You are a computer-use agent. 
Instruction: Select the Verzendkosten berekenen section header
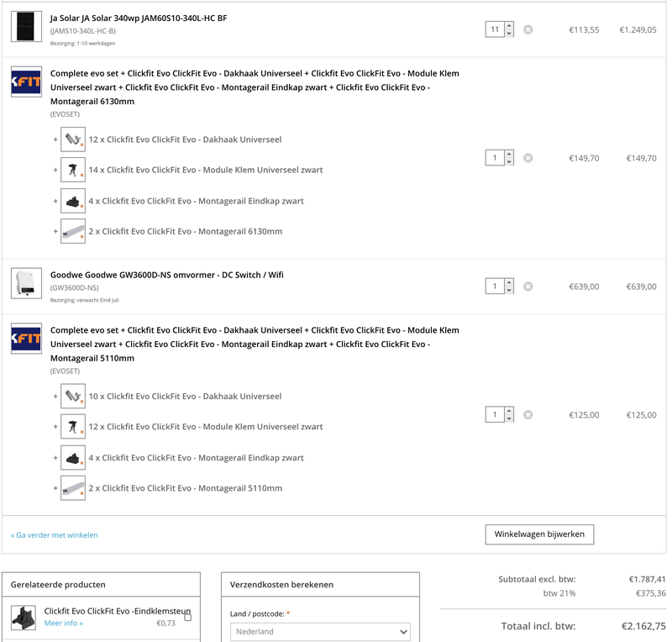coord(282,584)
